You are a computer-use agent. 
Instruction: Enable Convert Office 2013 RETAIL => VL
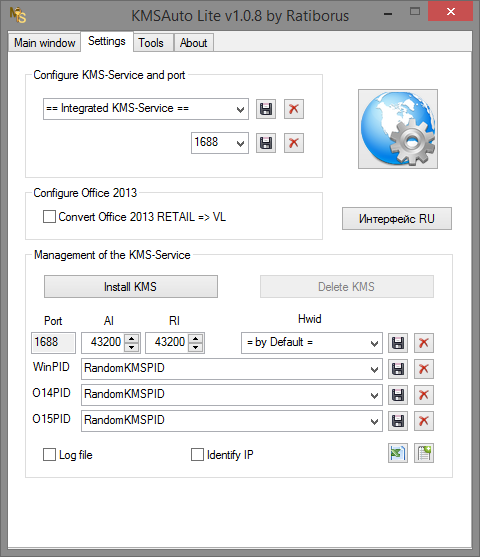pyautogui.click(x=49, y=216)
